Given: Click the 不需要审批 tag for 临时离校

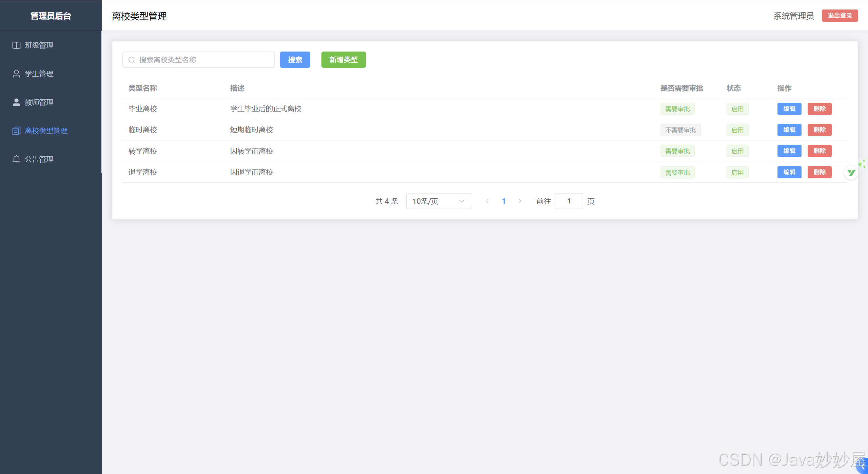Looking at the screenshot, I should point(680,130).
